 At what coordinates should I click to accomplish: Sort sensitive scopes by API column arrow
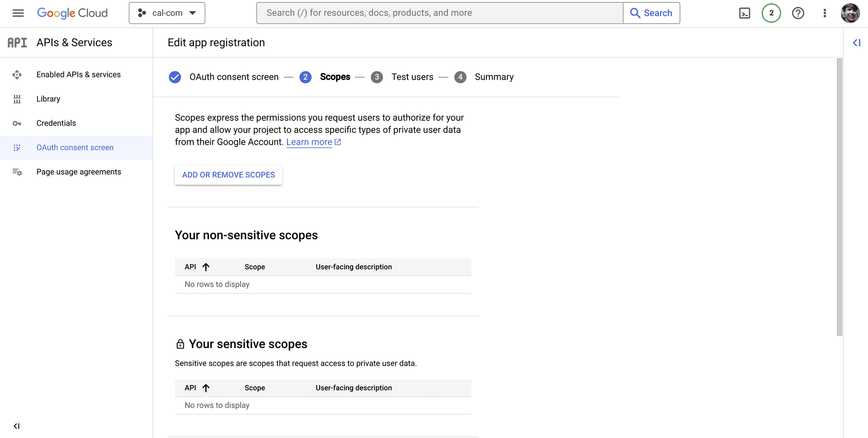pyautogui.click(x=206, y=388)
